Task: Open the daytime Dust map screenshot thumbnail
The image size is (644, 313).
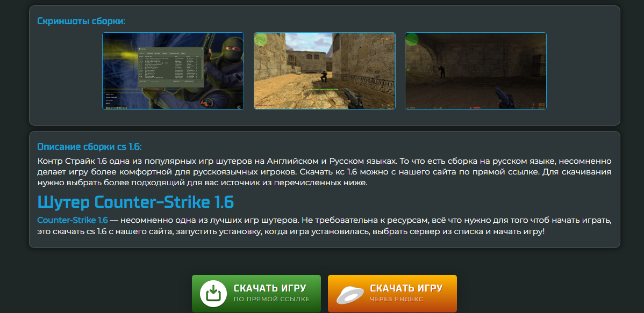Action: coord(324,71)
